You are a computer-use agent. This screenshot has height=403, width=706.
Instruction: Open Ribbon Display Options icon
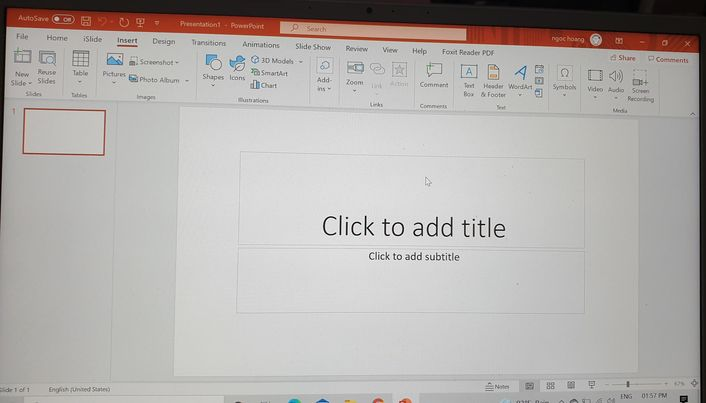[x=620, y=41]
